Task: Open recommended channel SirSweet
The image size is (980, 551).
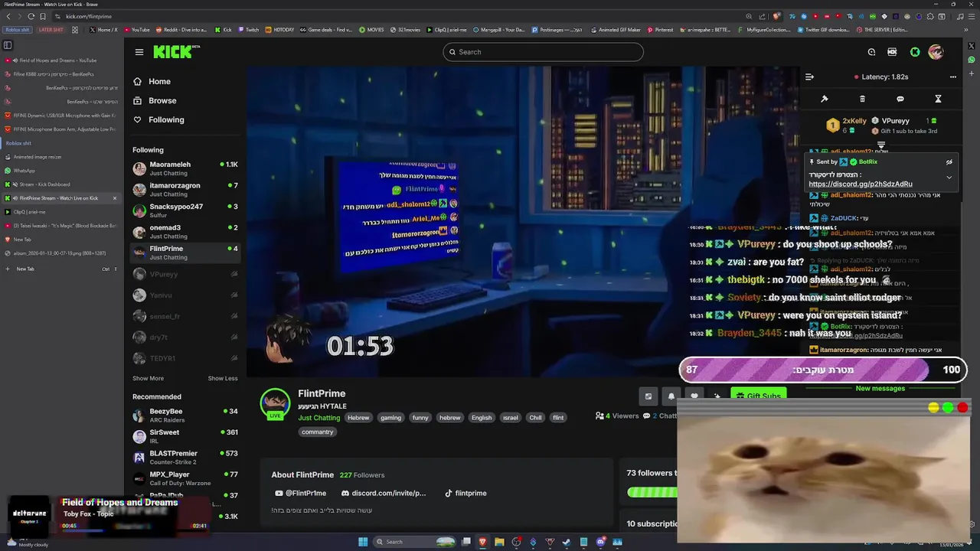Action: (185, 436)
